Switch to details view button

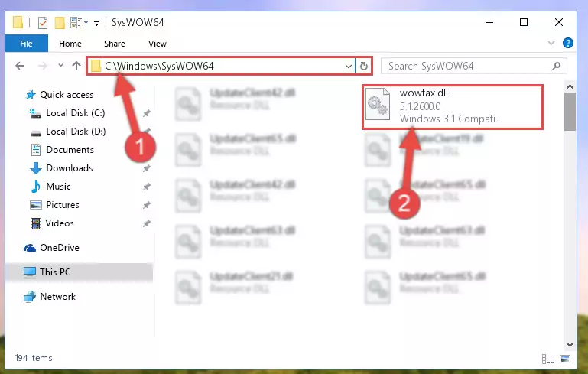pyautogui.click(x=548, y=359)
